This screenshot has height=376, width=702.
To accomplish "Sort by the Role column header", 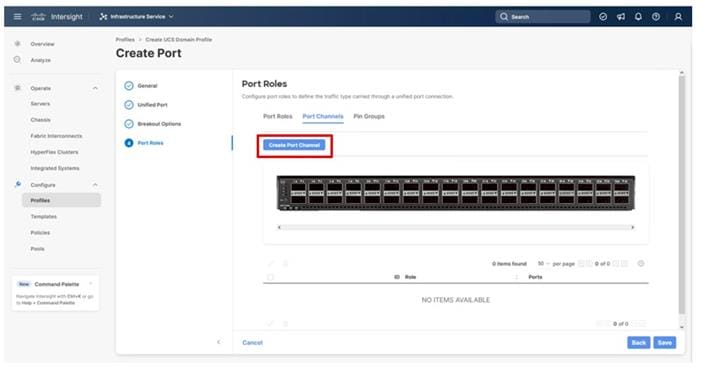I will point(411,277).
